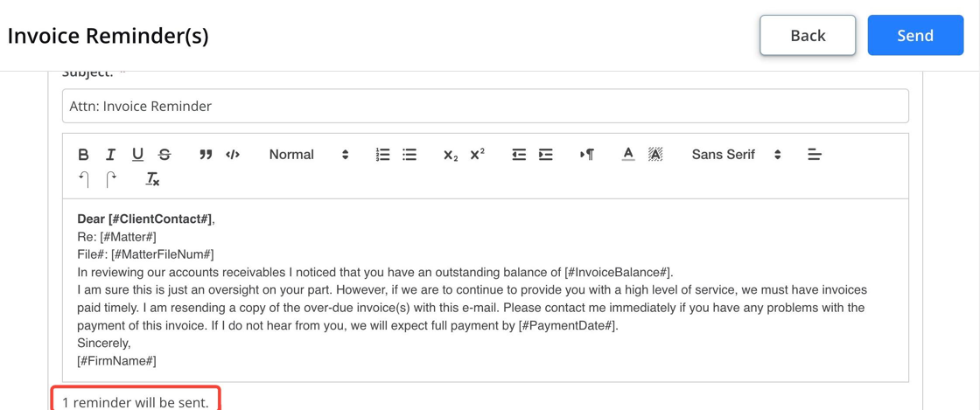Apply strikethrough formatting
This screenshot has width=980, height=410.
[164, 155]
